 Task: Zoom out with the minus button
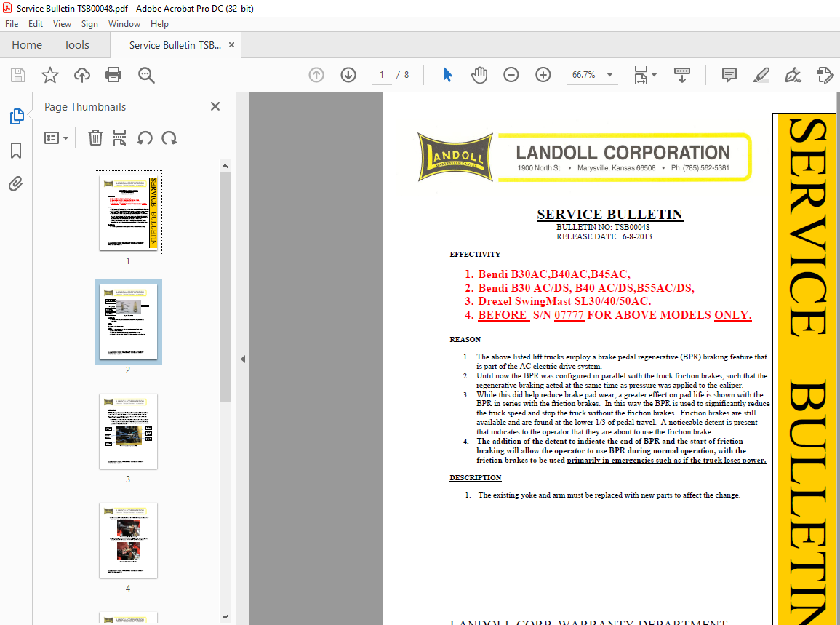click(x=511, y=75)
